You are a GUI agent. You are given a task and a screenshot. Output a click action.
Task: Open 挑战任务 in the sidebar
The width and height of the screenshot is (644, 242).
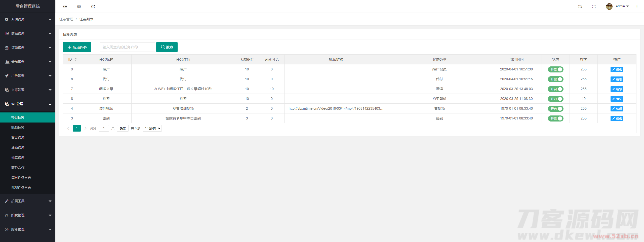click(x=18, y=127)
